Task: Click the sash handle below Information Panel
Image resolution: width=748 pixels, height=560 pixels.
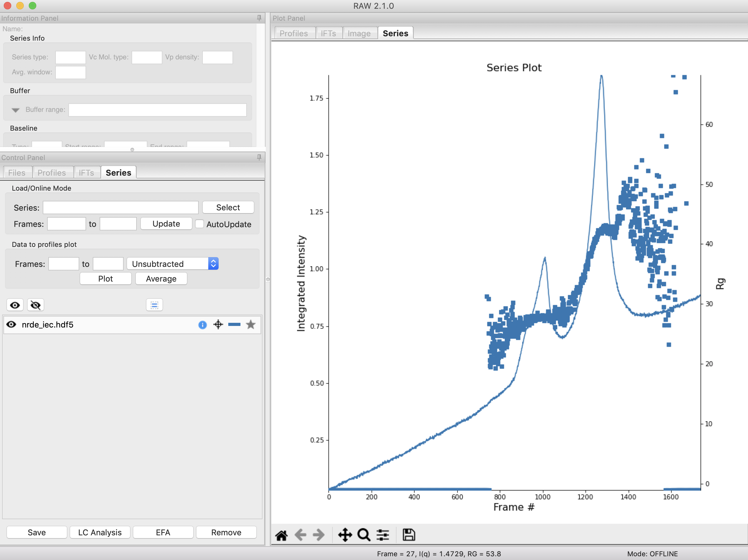Action: coord(132,149)
